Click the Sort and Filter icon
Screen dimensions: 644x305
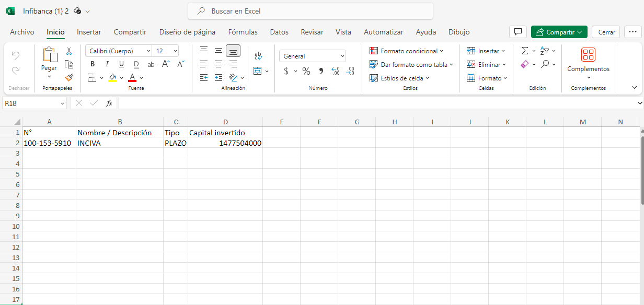545,51
